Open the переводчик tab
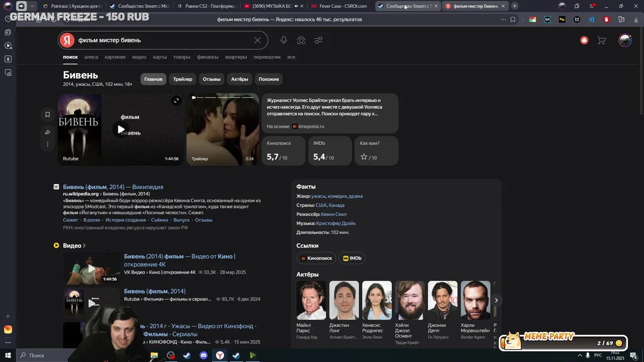 pyautogui.click(x=267, y=57)
